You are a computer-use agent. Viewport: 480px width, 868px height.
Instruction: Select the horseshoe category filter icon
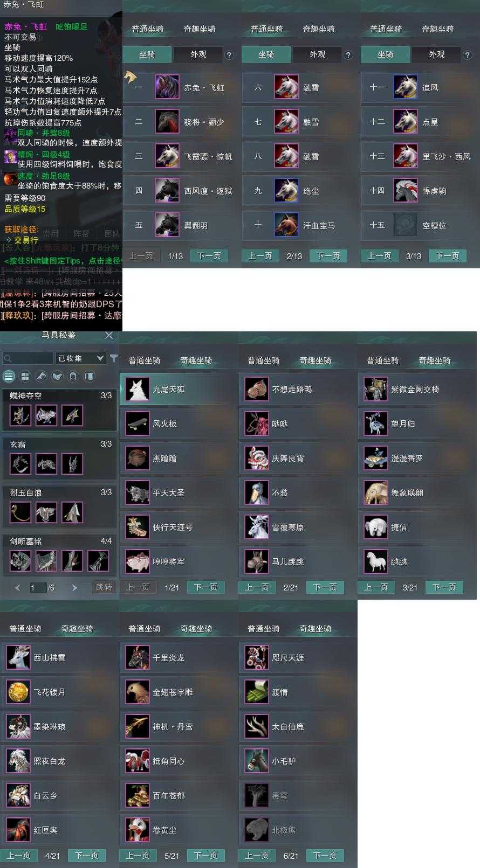coord(73,376)
